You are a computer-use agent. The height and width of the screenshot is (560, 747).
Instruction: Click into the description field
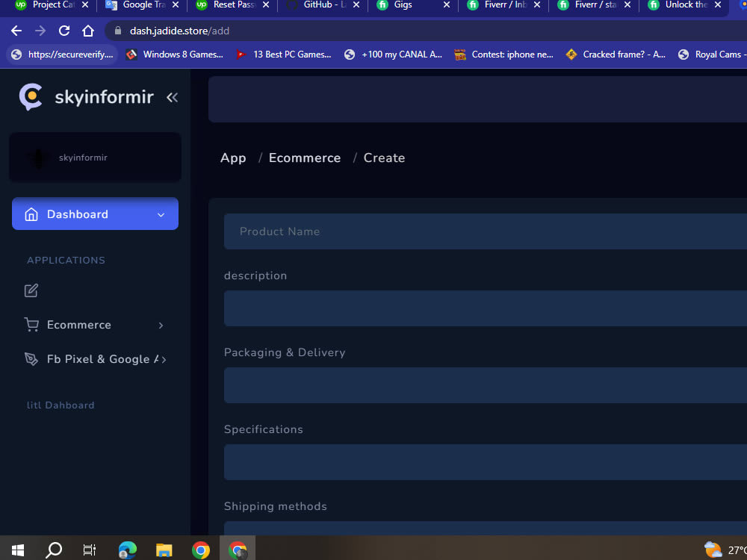[x=486, y=308]
